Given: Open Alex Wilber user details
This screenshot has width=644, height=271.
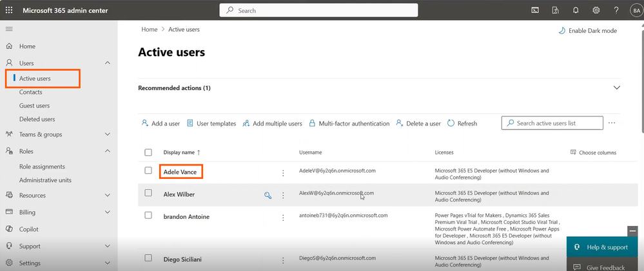Looking at the screenshot, I should (179, 194).
